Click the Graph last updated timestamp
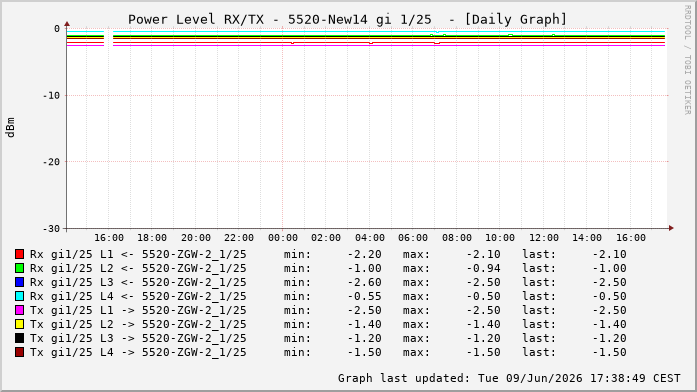The height and width of the screenshot is (392, 697). tap(509, 378)
